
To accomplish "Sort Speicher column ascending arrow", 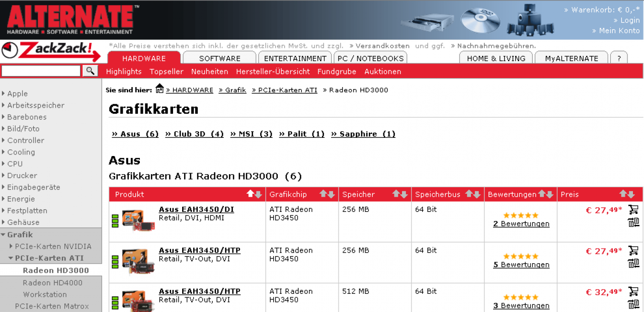I will point(396,194).
